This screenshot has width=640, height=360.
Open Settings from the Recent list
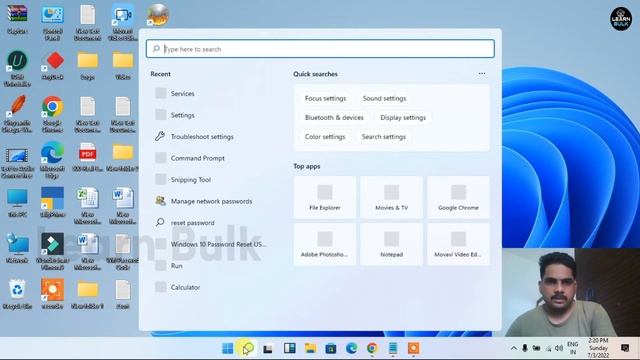coord(182,115)
